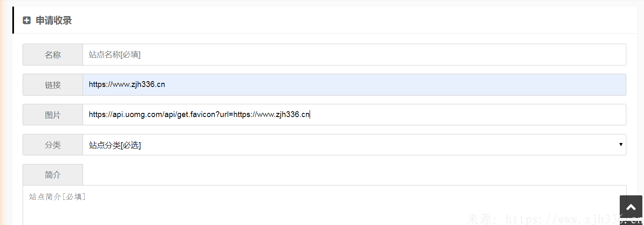Click empty space right of 简介 label
The image size is (644, 225).
pos(354,175)
